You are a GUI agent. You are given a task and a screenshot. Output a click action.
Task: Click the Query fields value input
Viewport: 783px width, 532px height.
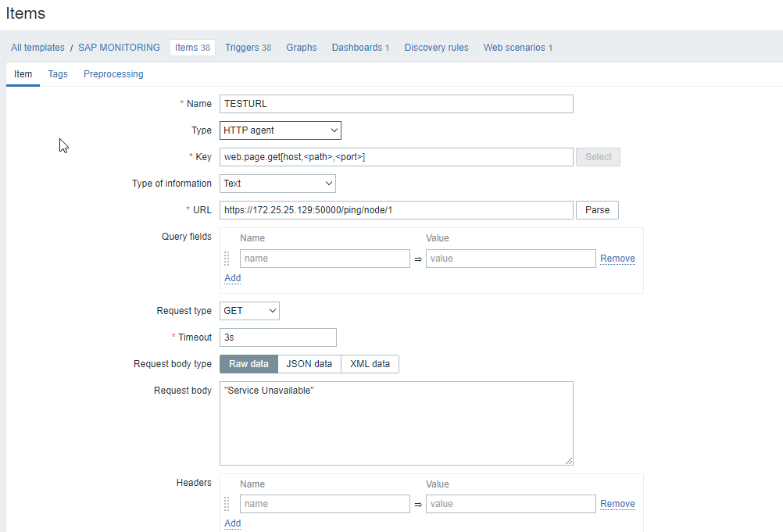[x=511, y=259]
